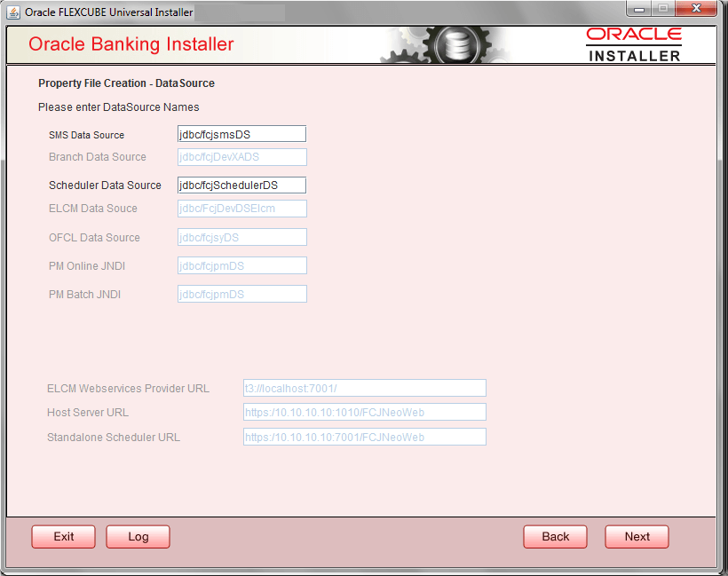Click the Branch Data Source field

[241, 157]
